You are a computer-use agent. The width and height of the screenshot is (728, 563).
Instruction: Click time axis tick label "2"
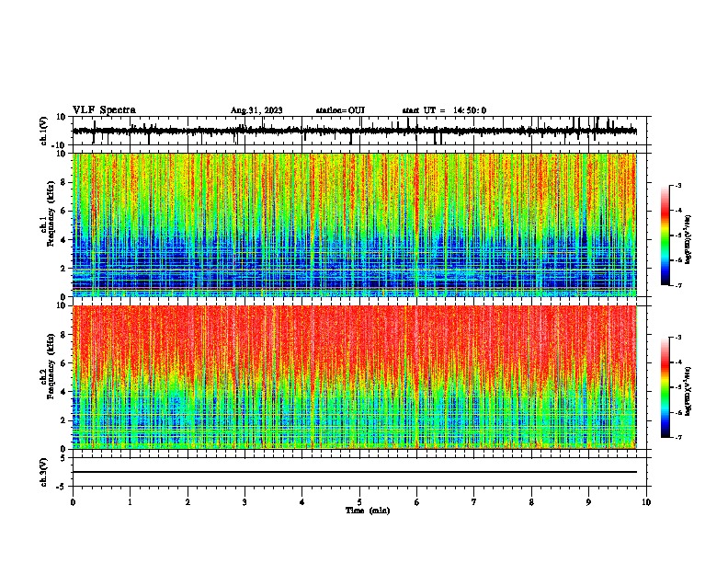click(188, 502)
